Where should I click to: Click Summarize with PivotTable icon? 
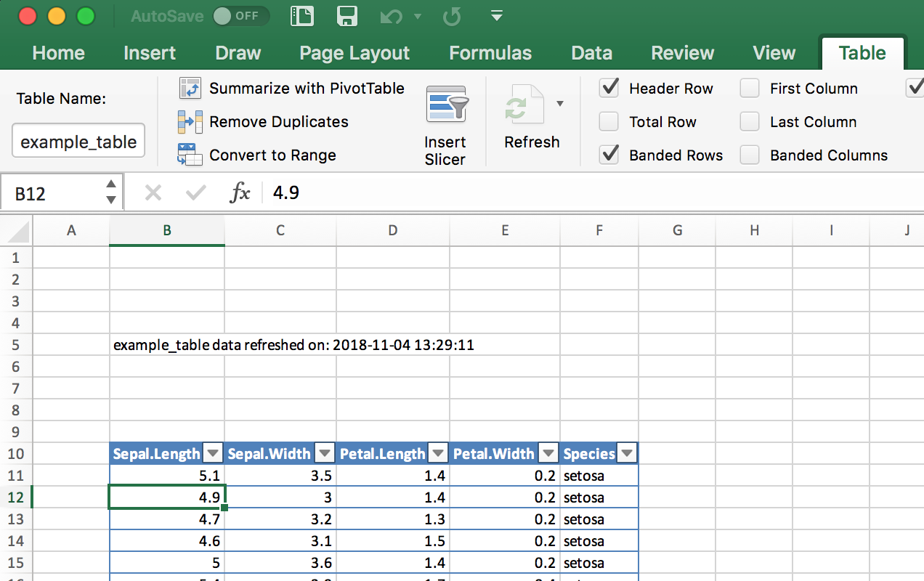189,88
